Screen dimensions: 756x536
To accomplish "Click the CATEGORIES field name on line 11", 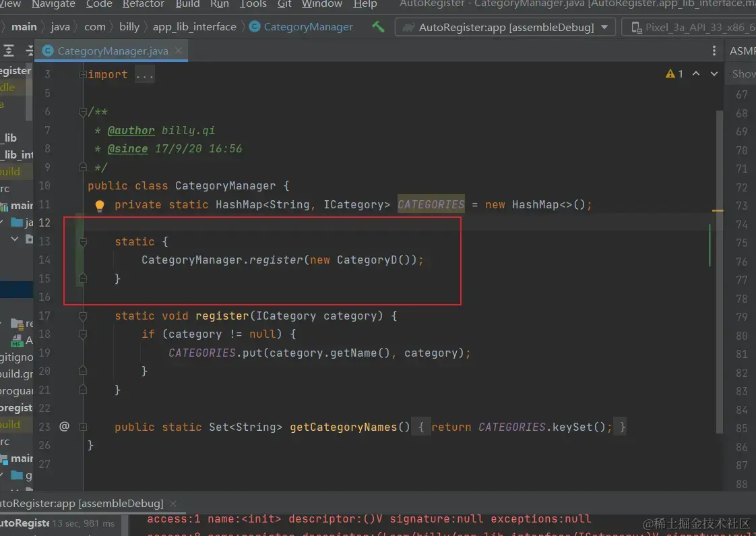I will [x=431, y=204].
